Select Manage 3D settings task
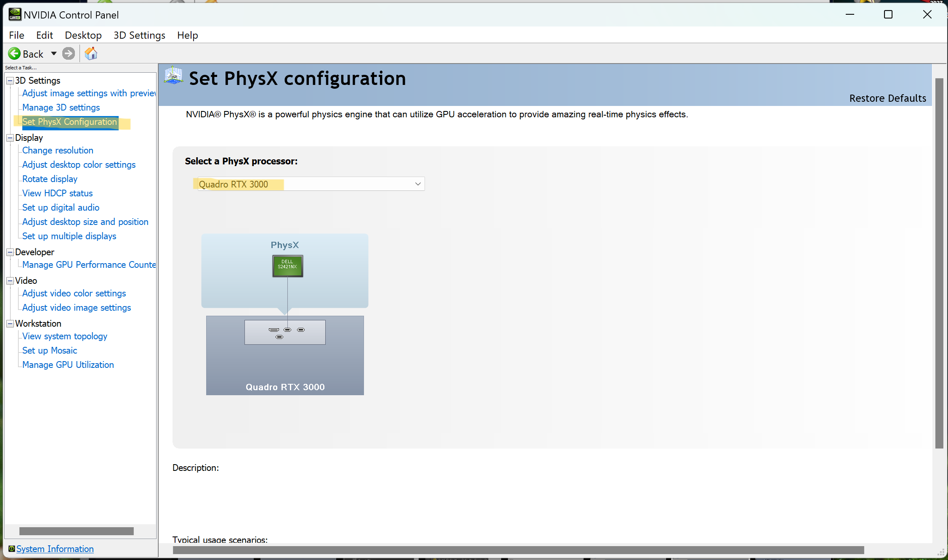 point(61,108)
